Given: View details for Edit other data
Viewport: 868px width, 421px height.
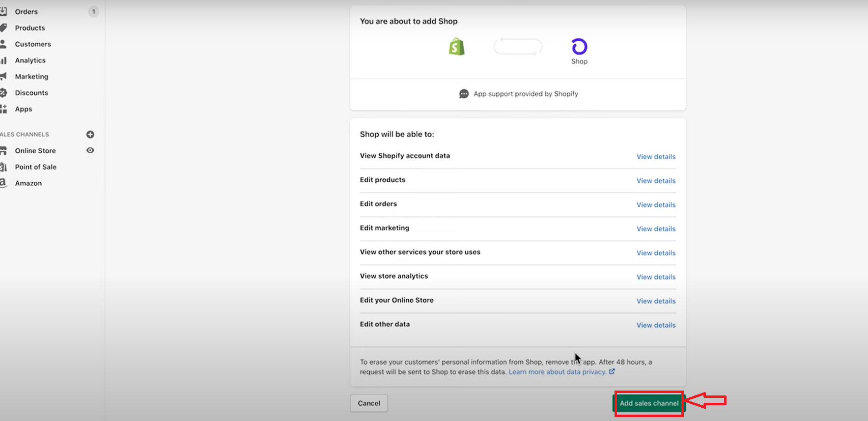Looking at the screenshot, I should point(656,325).
